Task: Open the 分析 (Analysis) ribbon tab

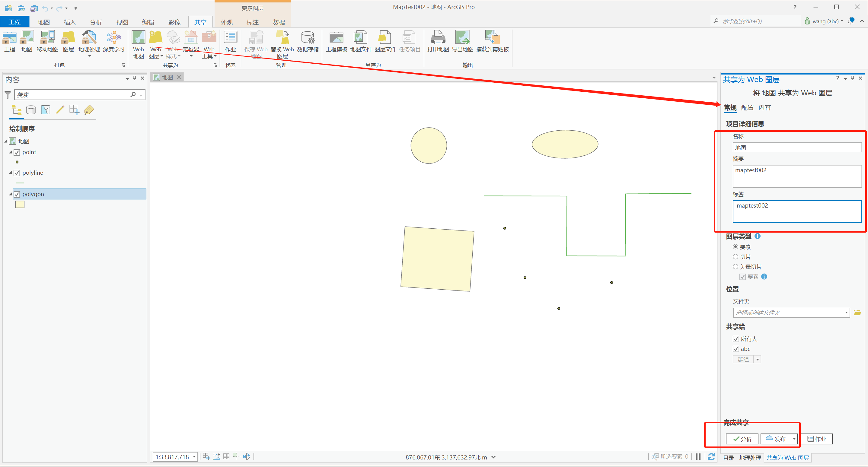Action: coord(96,22)
